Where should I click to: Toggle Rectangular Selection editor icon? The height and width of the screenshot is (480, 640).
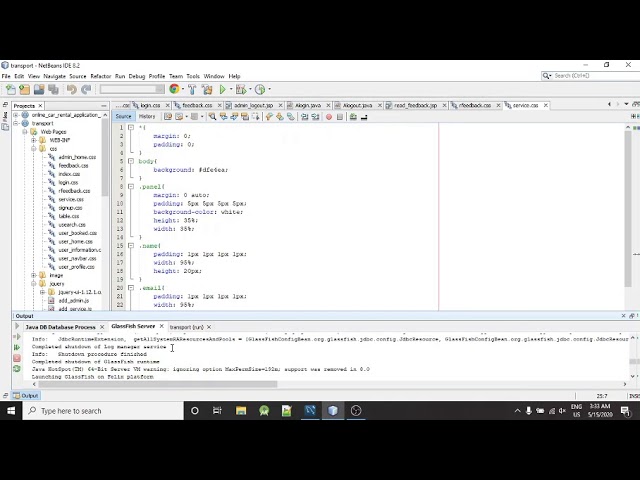[256, 117]
